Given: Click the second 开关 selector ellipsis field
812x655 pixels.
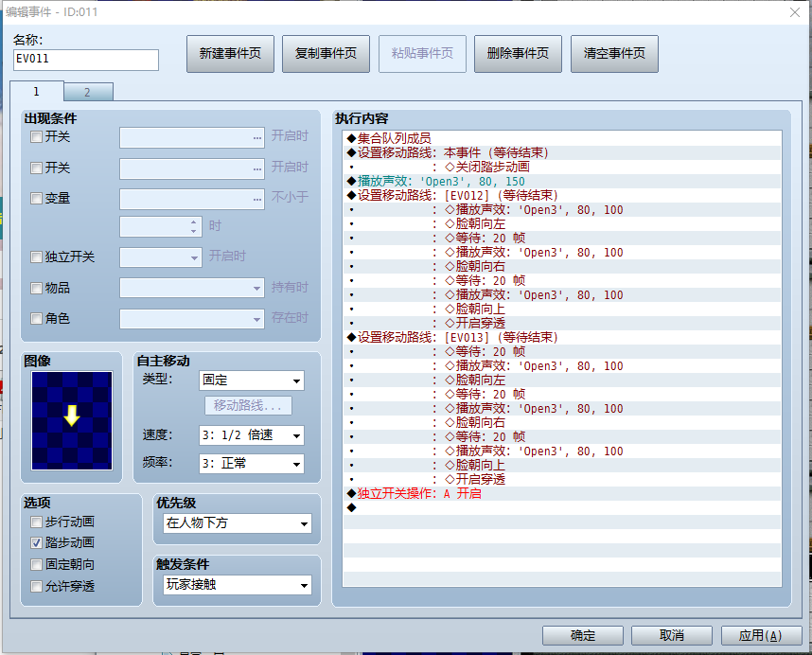Looking at the screenshot, I should 192,168.
